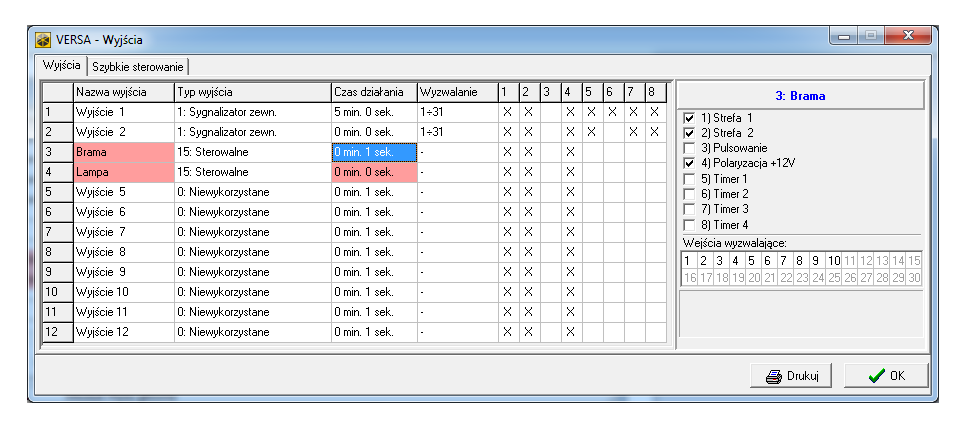Switch to the Szybkie sterowanie tab
This screenshot has height=431, width=969.
[x=138, y=66]
